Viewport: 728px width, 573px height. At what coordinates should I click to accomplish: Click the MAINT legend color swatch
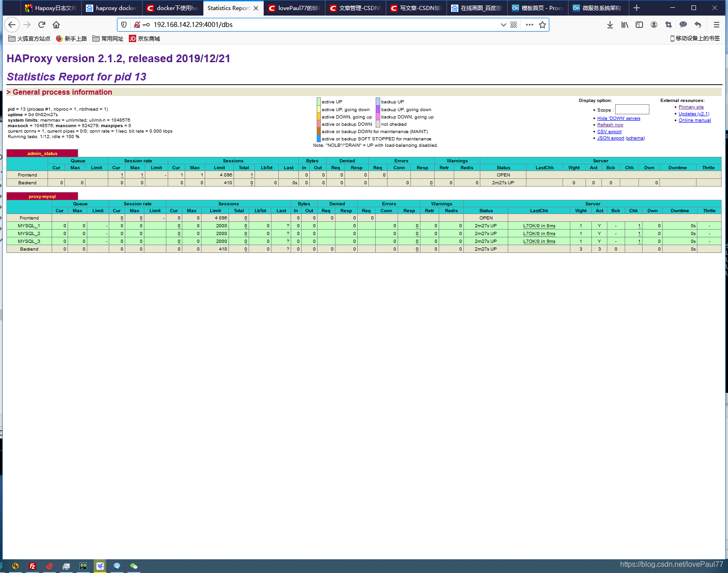tap(319, 132)
